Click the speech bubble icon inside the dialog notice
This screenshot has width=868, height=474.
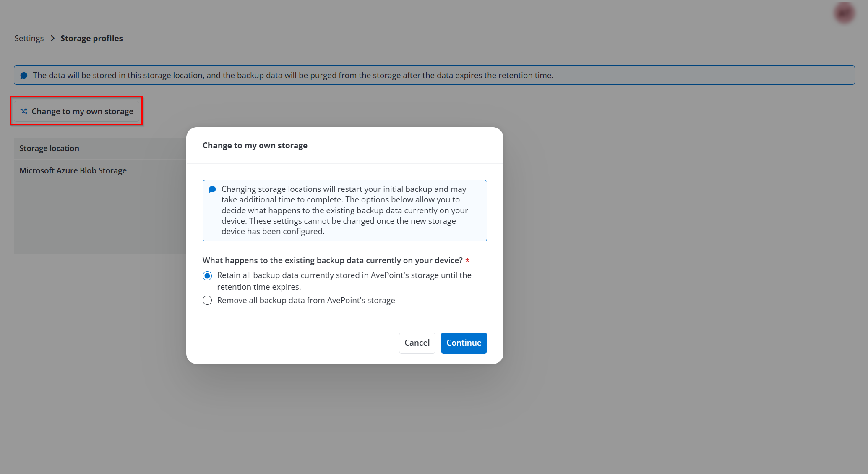pos(212,189)
